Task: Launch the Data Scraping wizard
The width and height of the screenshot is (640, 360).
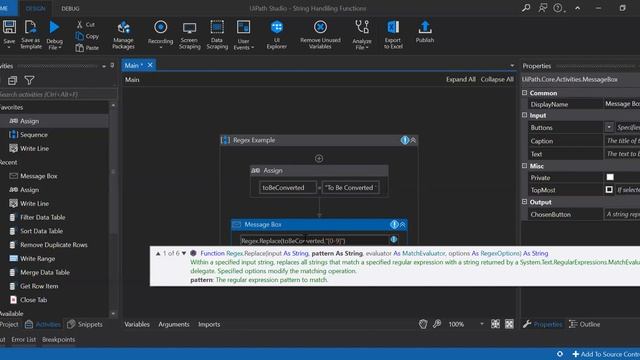Action: [217, 35]
